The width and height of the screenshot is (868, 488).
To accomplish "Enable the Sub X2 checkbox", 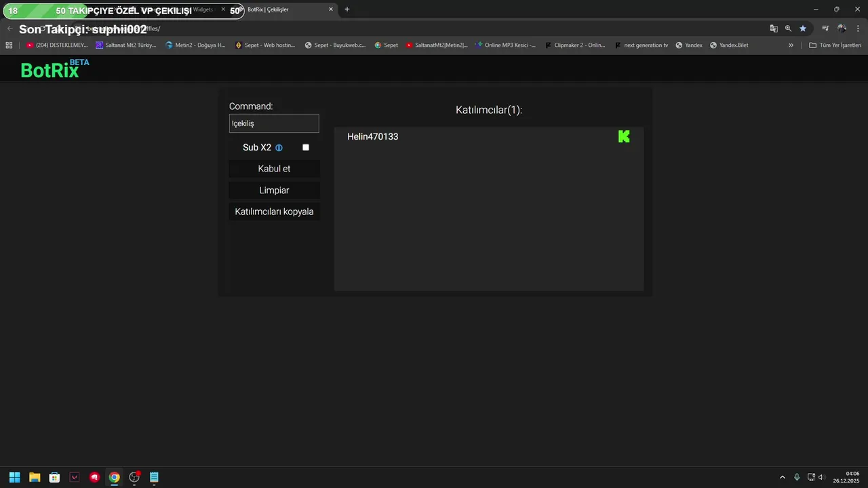I will point(306,147).
